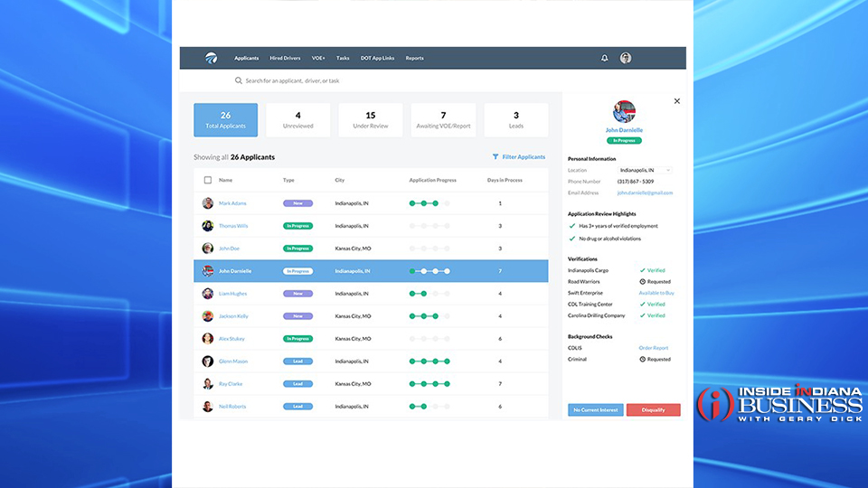Click Liam Hughes' avatar

[208, 294]
